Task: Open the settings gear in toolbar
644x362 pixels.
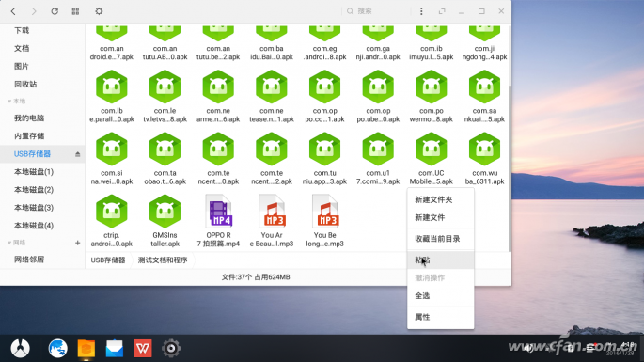Action: tap(99, 11)
